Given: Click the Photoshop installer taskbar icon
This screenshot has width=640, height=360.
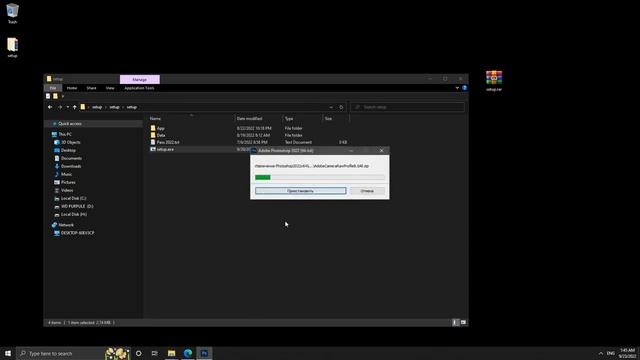Looking at the screenshot, I should [204, 353].
